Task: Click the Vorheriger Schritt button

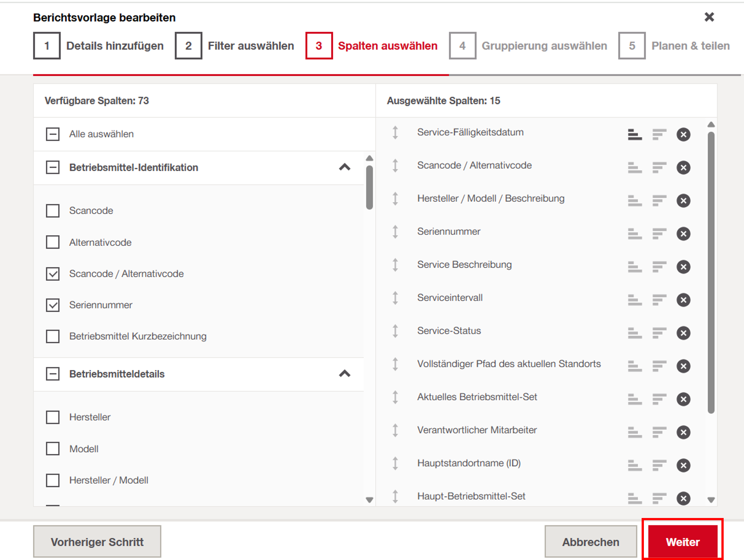Action: tap(97, 541)
